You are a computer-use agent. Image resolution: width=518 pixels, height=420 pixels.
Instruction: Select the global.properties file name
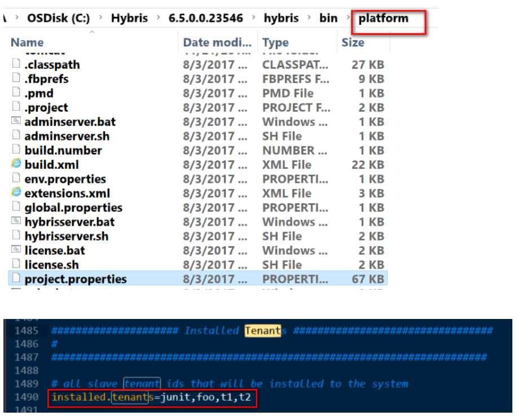[x=73, y=208]
